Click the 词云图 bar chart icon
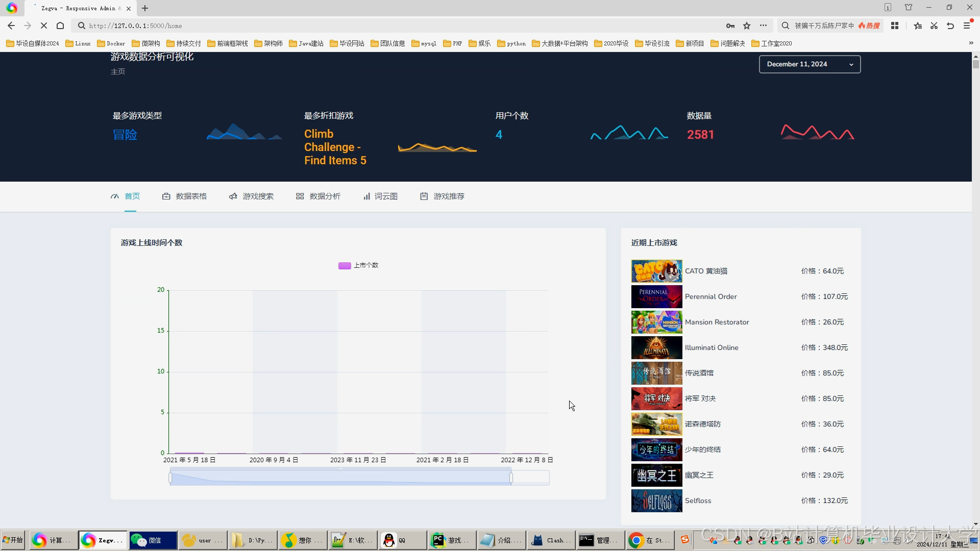This screenshot has height=551, width=980. [367, 196]
